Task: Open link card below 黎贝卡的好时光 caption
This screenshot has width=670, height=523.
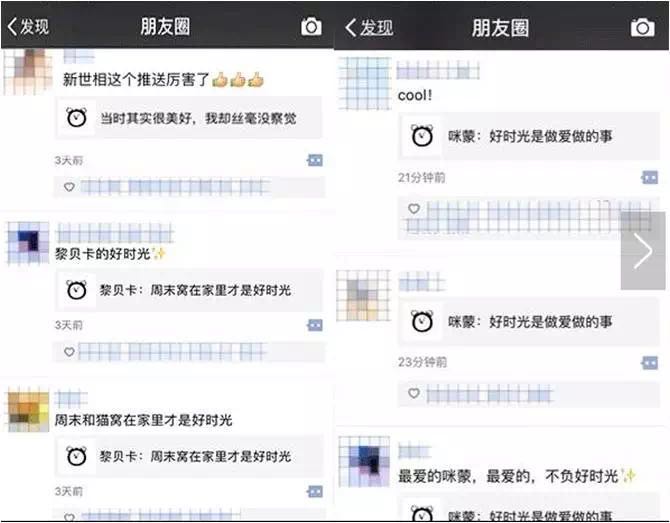Action: (188, 290)
